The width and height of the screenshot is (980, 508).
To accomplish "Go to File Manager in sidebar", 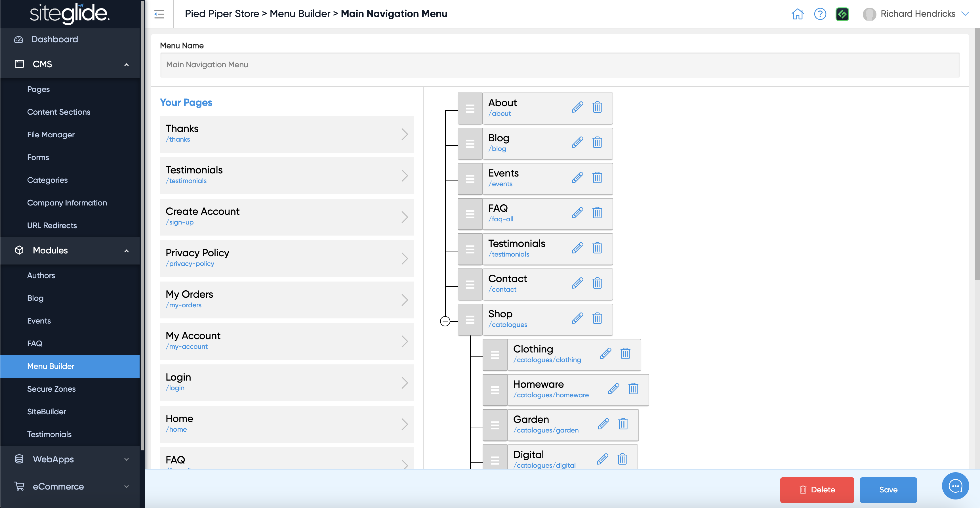I will click(x=51, y=135).
